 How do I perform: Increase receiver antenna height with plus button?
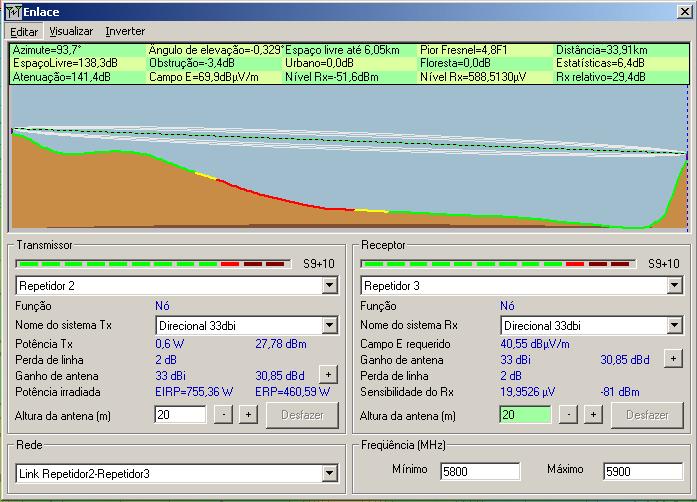pos(593,414)
